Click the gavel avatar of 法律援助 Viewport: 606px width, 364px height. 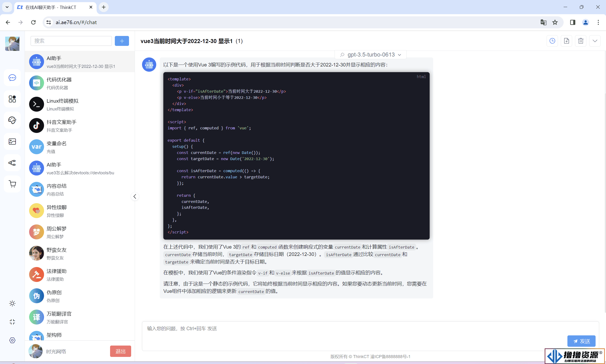(x=36, y=274)
